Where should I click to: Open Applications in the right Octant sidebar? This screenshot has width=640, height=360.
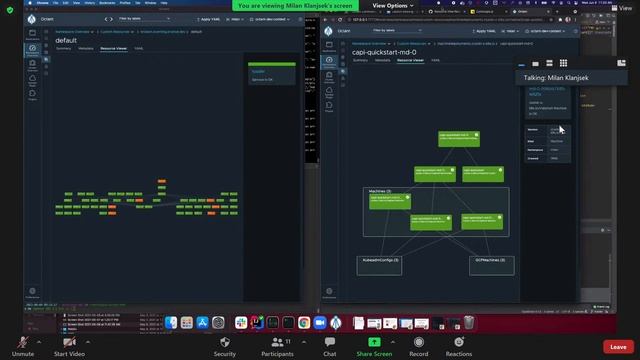tap(329, 47)
